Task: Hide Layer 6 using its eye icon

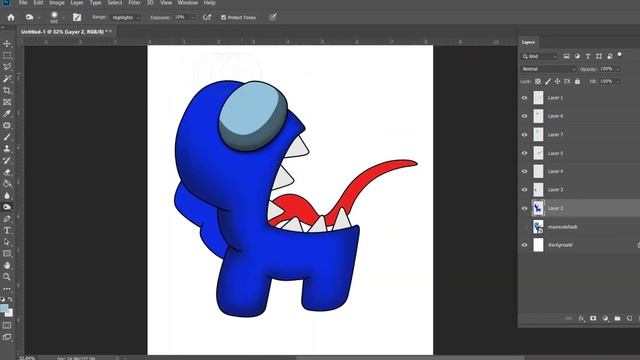Action: tap(524, 116)
